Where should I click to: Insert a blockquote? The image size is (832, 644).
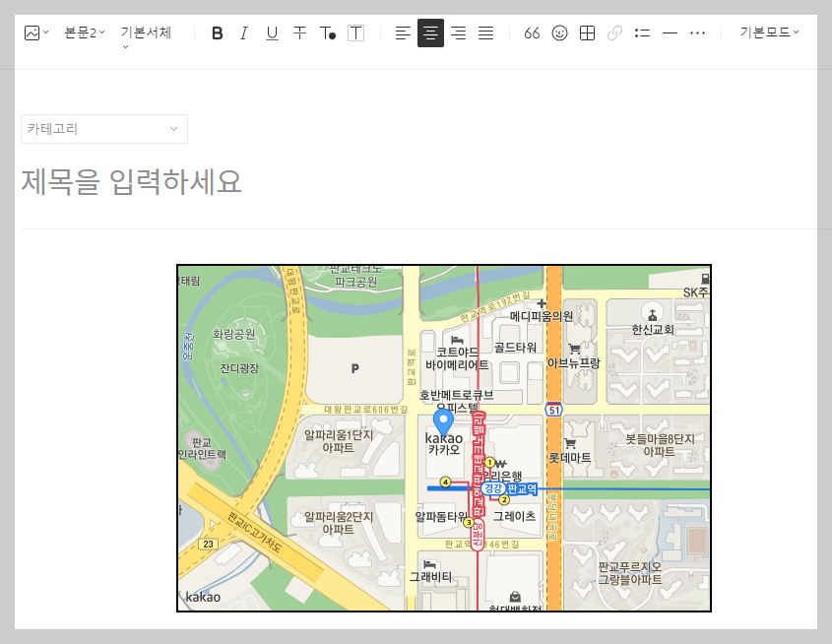pyautogui.click(x=533, y=33)
